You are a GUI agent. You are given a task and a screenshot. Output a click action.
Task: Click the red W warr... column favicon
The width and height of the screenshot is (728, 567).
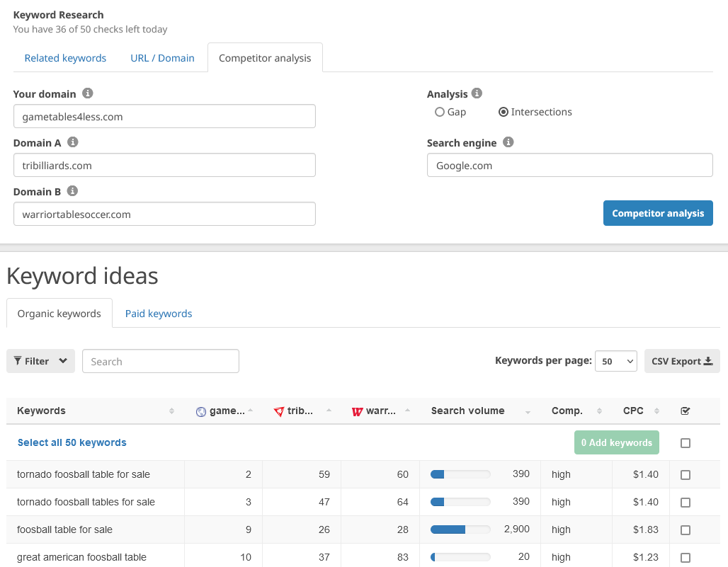(357, 411)
